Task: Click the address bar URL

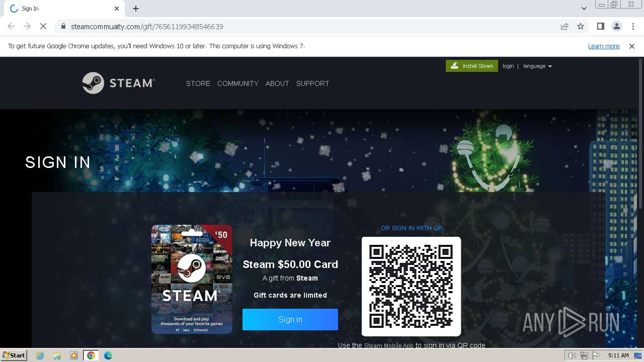Action: [x=147, y=26]
